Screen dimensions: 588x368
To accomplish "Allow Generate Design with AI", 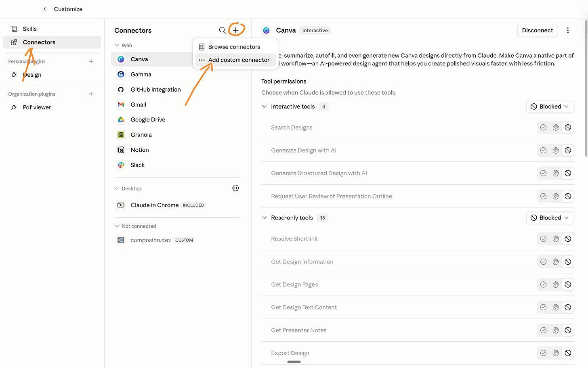I will [x=544, y=151].
